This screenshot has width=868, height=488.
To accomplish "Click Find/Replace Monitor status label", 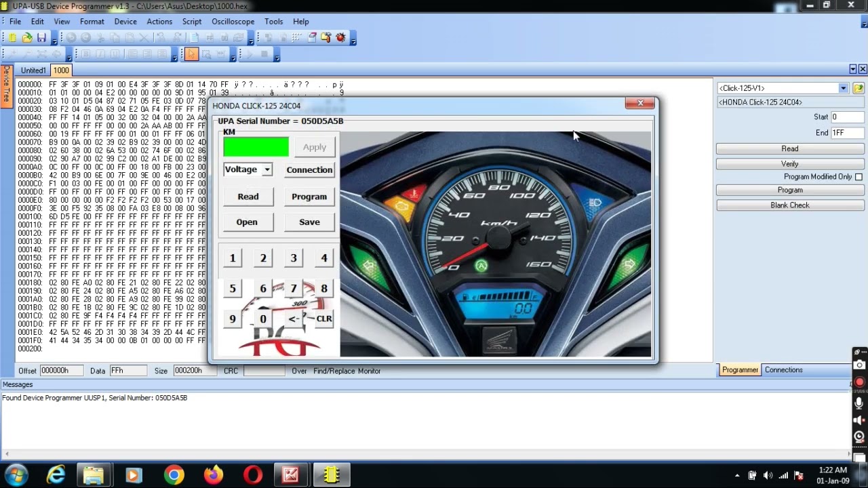I will point(347,371).
